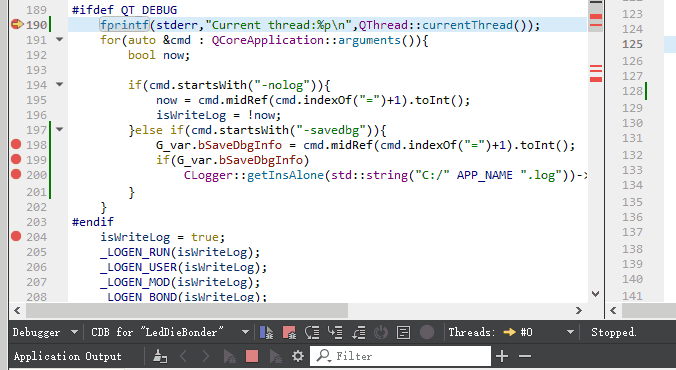Viewport: 676px width, 370px height.
Task: Open the filter options magnifier icon
Action: point(323,356)
